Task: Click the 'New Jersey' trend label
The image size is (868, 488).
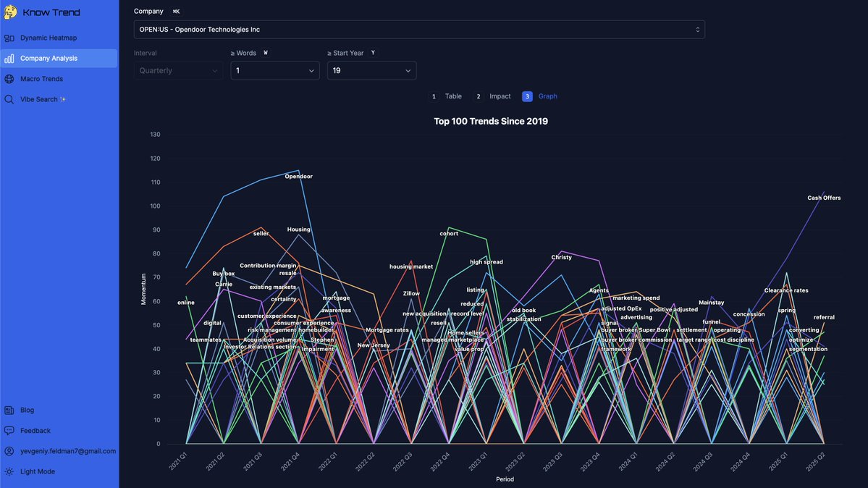Action: tap(374, 345)
